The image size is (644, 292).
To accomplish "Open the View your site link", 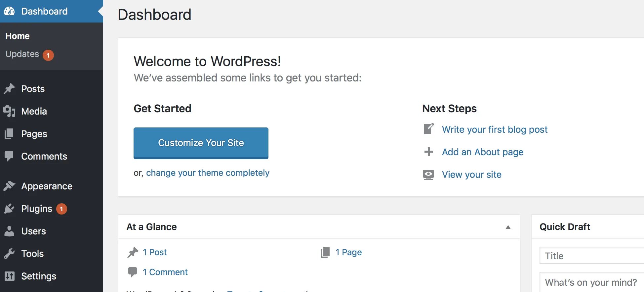I will pos(471,174).
